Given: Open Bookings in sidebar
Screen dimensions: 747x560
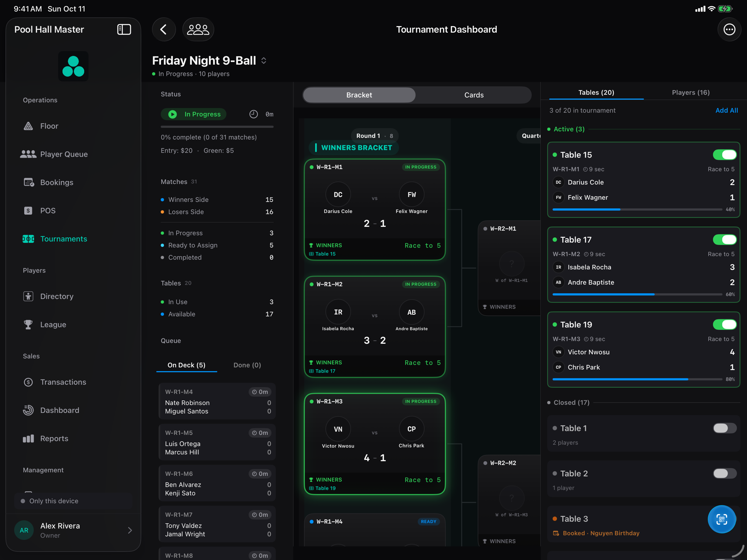Looking at the screenshot, I should click(x=73, y=183).
